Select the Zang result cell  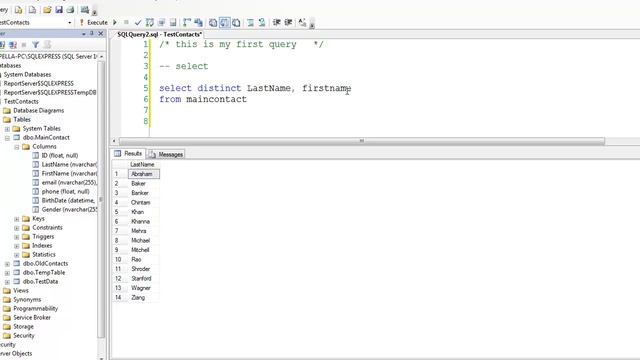(144, 298)
